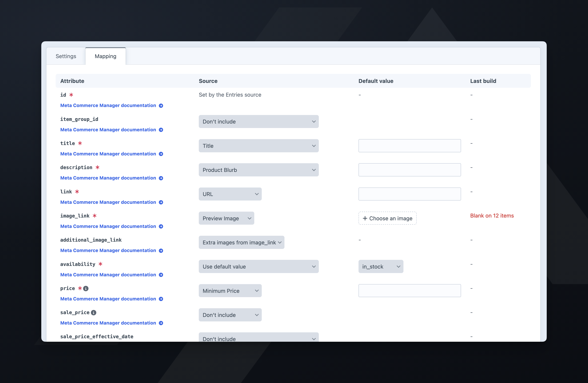588x383 pixels.
Task: Click 'Set by the Entries source' text
Action: point(230,95)
